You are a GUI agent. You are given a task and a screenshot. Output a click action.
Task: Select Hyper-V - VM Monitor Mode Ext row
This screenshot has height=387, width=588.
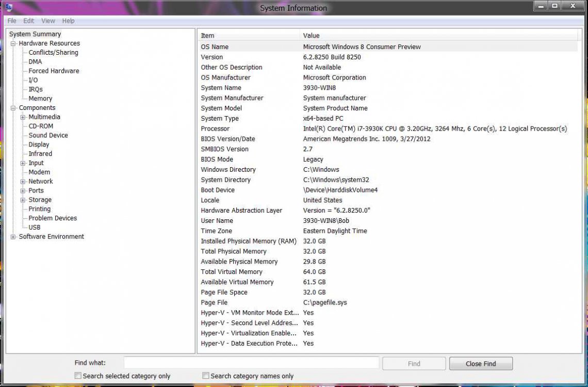click(x=388, y=313)
